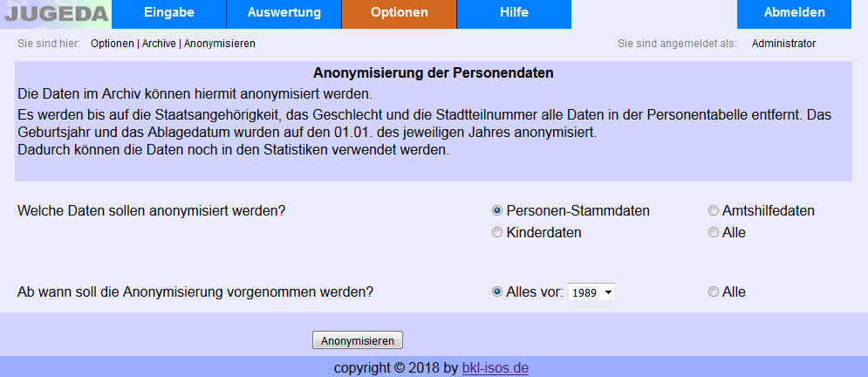Open the Hilfe menu tab
Image resolution: width=868 pixels, height=377 pixels.
515,14
